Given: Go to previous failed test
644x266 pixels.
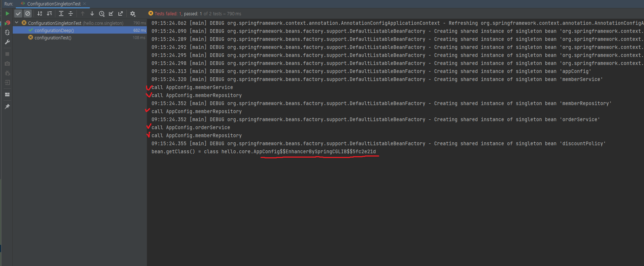Looking at the screenshot, I should 83,14.
